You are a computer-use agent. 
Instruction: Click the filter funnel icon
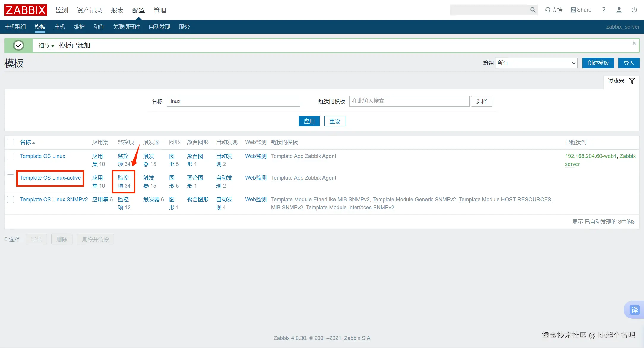point(632,81)
